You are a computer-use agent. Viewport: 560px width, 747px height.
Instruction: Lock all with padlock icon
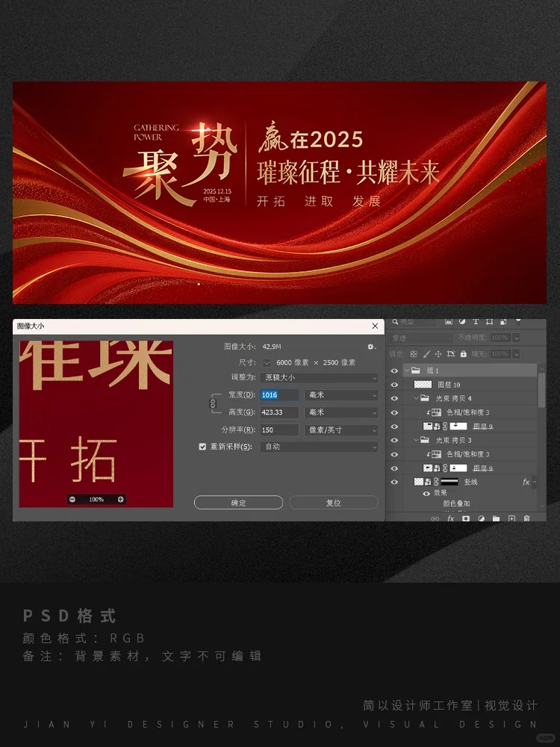(464, 354)
